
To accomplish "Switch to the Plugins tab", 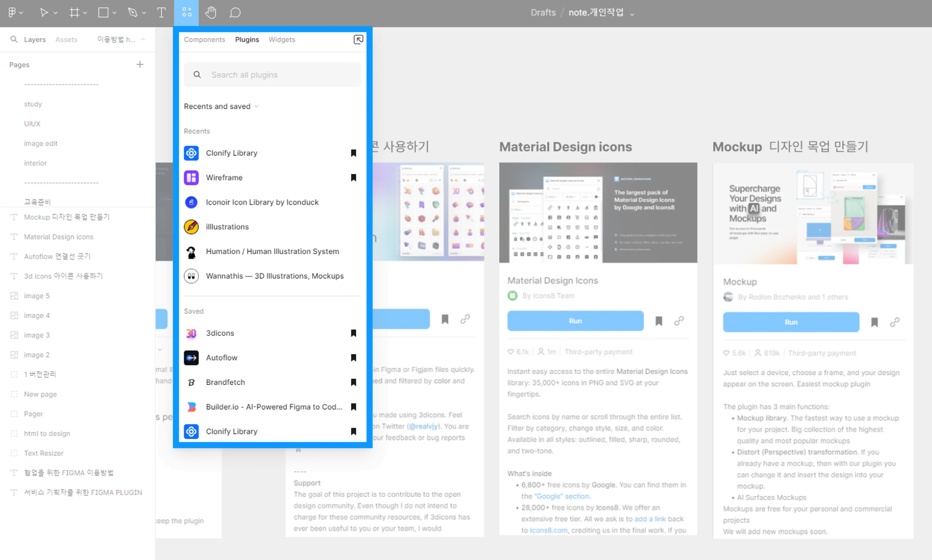I will pos(247,40).
